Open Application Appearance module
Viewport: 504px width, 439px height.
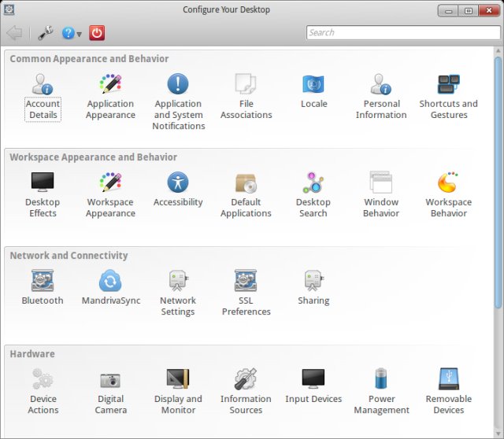click(x=110, y=97)
